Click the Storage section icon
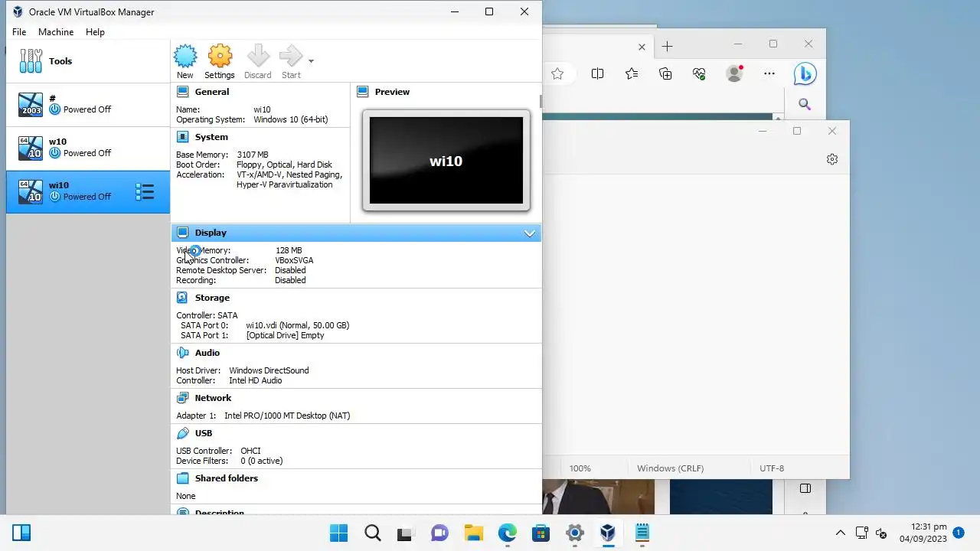The height and width of the screenshot is (551, 980). pyautogui.click(x=182, y=298)
